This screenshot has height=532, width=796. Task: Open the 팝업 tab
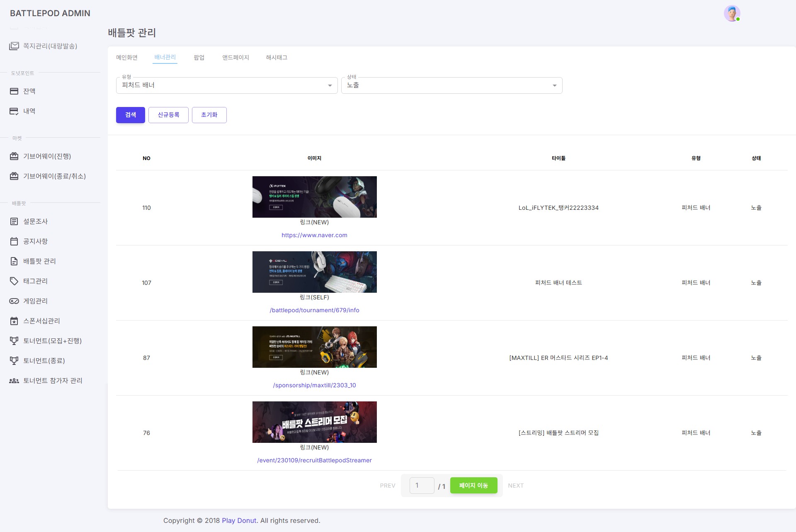199,58
